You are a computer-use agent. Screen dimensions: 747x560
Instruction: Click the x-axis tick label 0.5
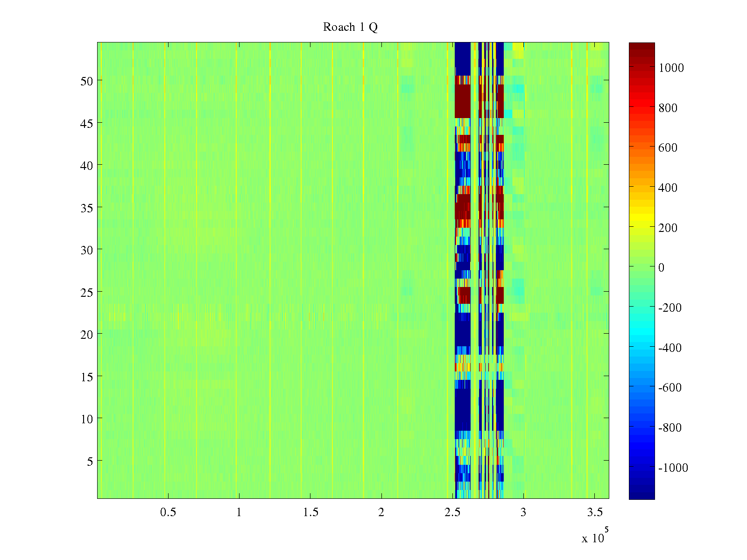tap(168, 512)
